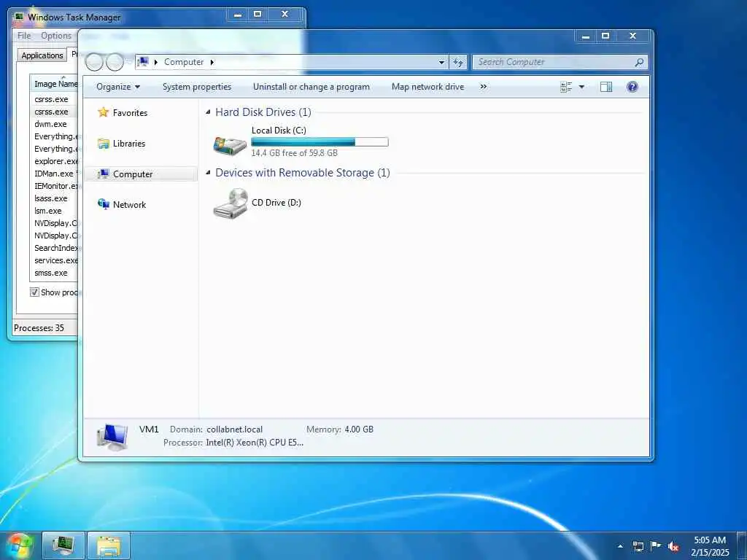Image resolution: width=747 pixels, height=560 pixels.
Task: Click the Show desktop strip on the taskbar
Action: pos(742,545)
